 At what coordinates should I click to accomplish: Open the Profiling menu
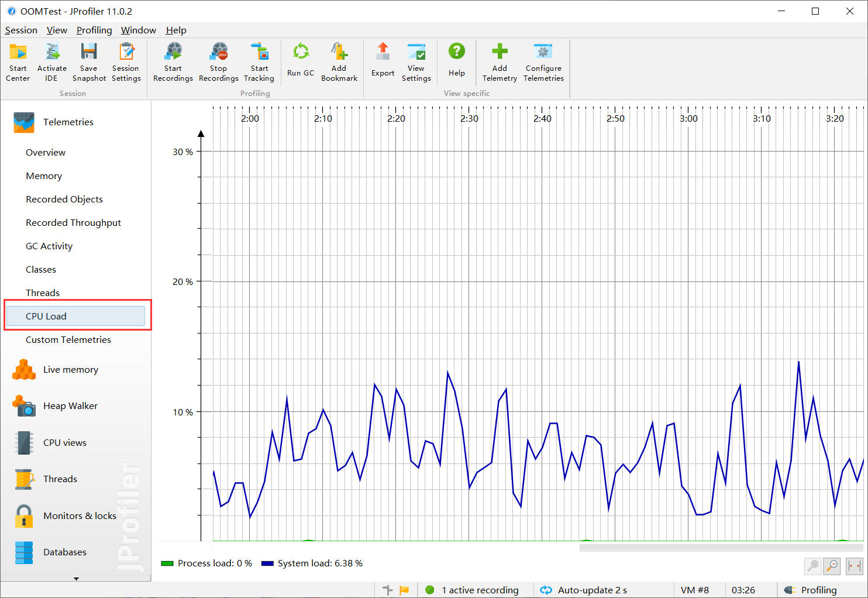pyautogui.click(x=94, y=30)
